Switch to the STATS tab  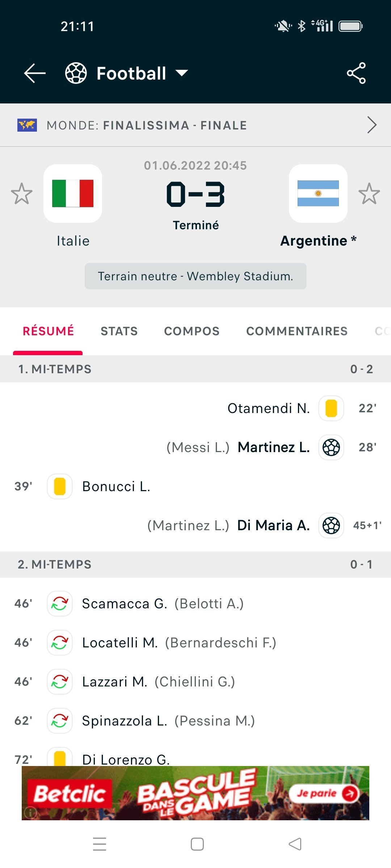pos(119,331)
